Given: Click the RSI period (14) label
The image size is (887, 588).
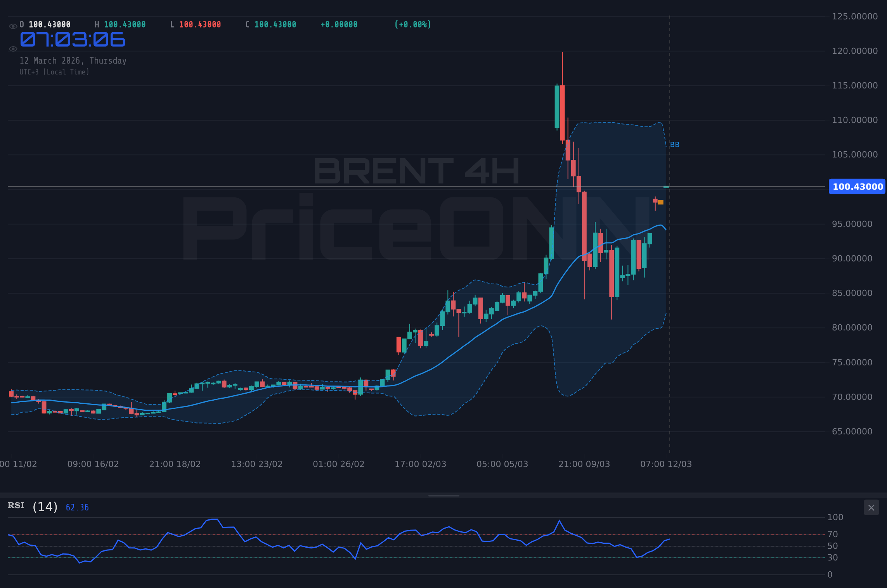Looking at the screenshot, I should click(x=45, y=507).
